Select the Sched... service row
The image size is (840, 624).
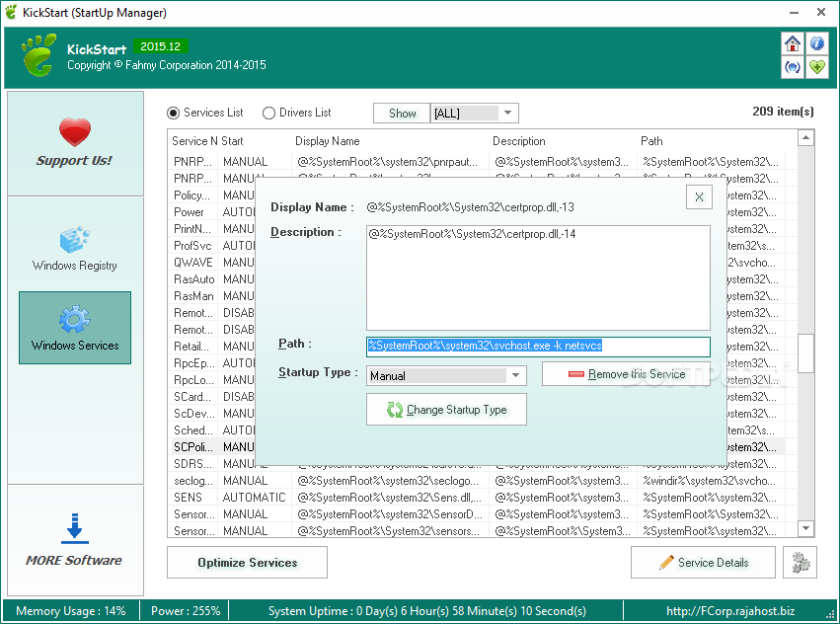211,430
